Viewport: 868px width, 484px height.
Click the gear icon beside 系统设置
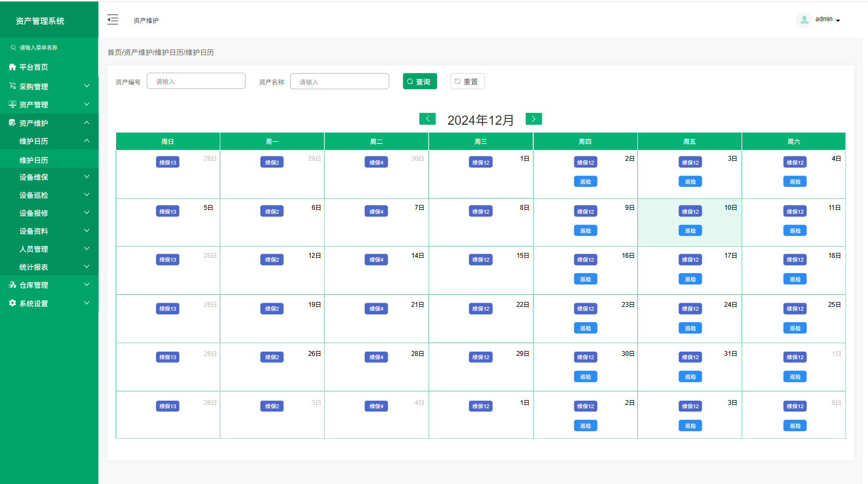(x=13, y=303)
